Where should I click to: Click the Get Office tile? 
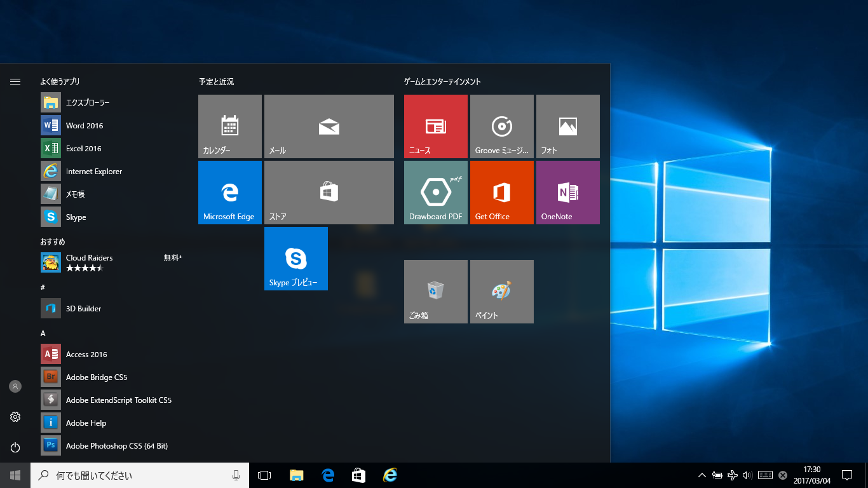pyautogui.click(x=502, y=193)
